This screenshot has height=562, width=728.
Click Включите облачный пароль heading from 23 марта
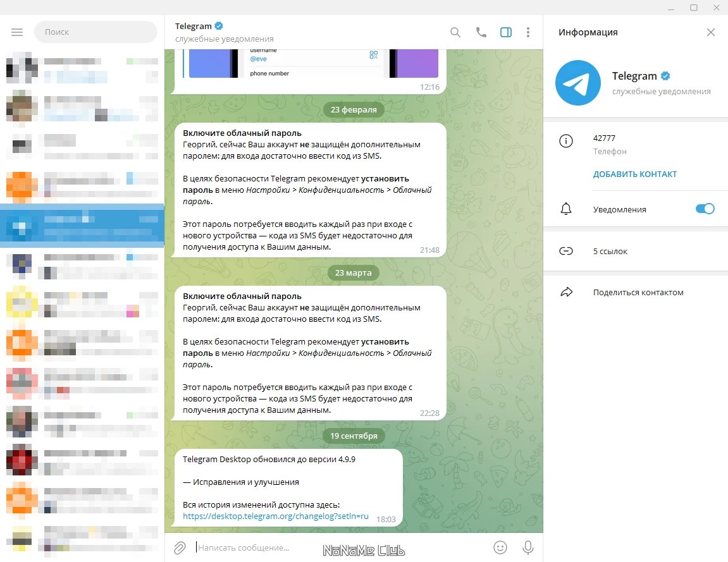pyautogui.click(x=242, y=296)
